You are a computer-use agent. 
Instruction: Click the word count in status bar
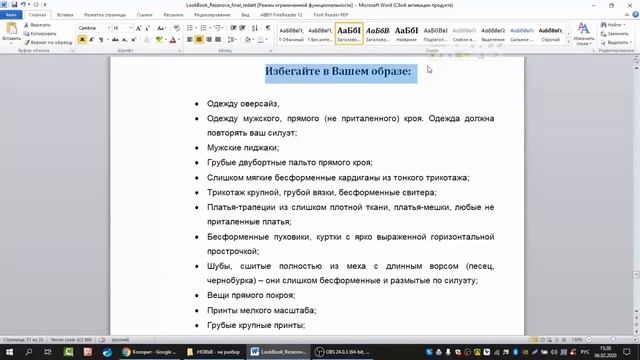pos(72,340)
